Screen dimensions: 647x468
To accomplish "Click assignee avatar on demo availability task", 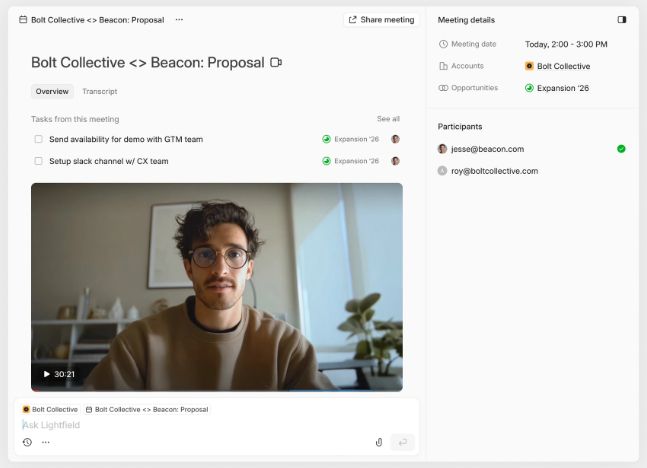I will point(396,139).
